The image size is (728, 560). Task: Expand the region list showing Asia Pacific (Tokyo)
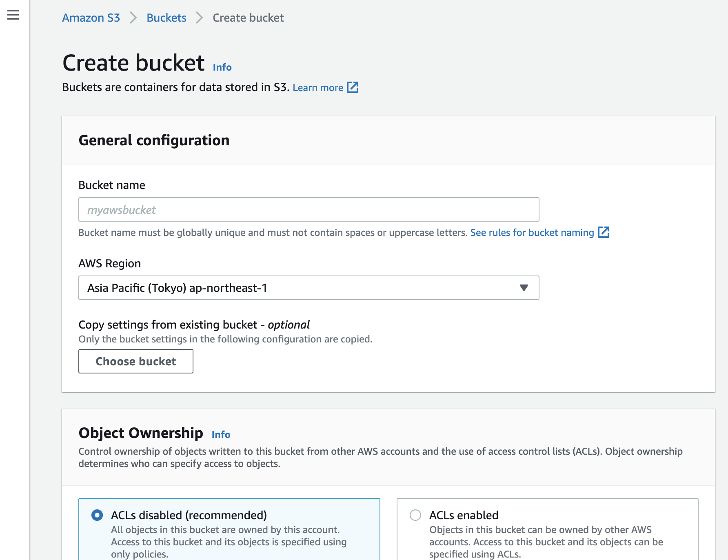click(x=309, y=288)
